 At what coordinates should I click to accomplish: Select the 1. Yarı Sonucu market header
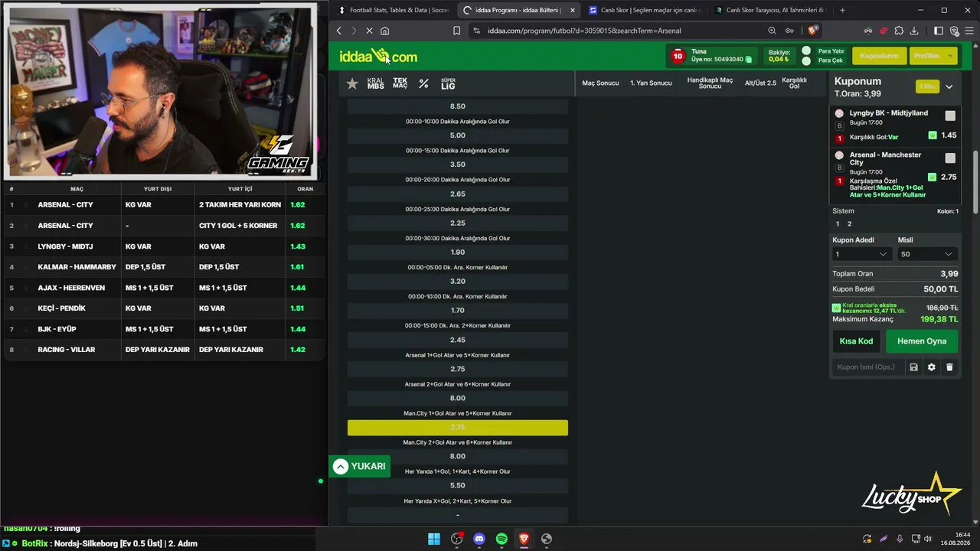coord(651,83)
